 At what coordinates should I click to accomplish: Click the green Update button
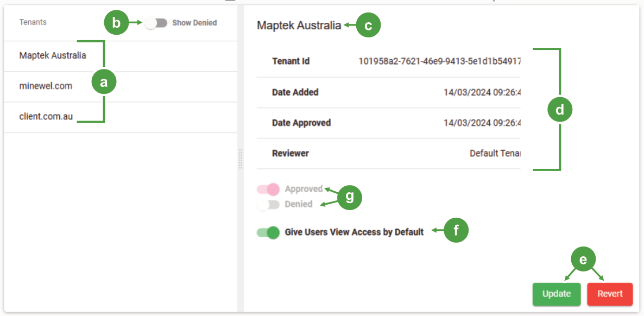tap(557, 294)
